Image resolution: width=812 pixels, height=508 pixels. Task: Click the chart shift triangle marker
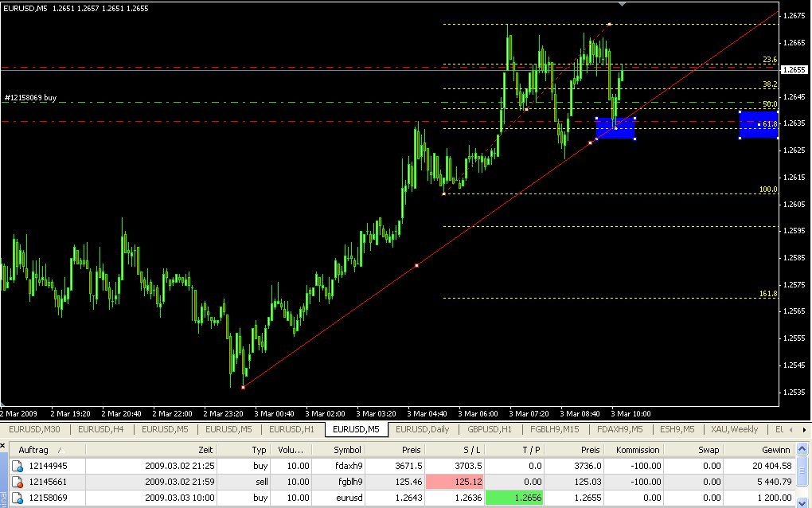622,4
